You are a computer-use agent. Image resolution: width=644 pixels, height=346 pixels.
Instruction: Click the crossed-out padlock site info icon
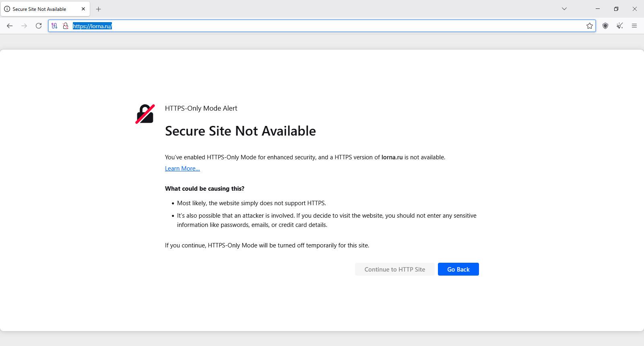(66, 26)
